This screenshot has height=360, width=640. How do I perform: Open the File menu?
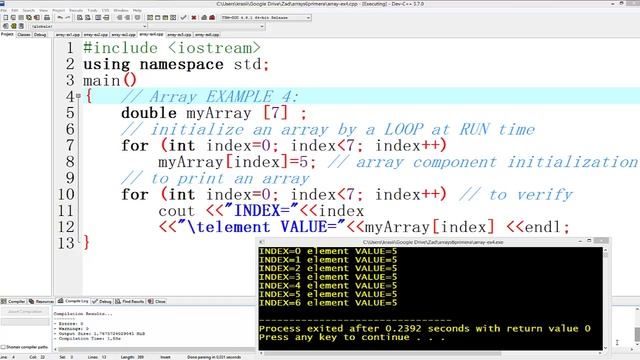point(4,10)
